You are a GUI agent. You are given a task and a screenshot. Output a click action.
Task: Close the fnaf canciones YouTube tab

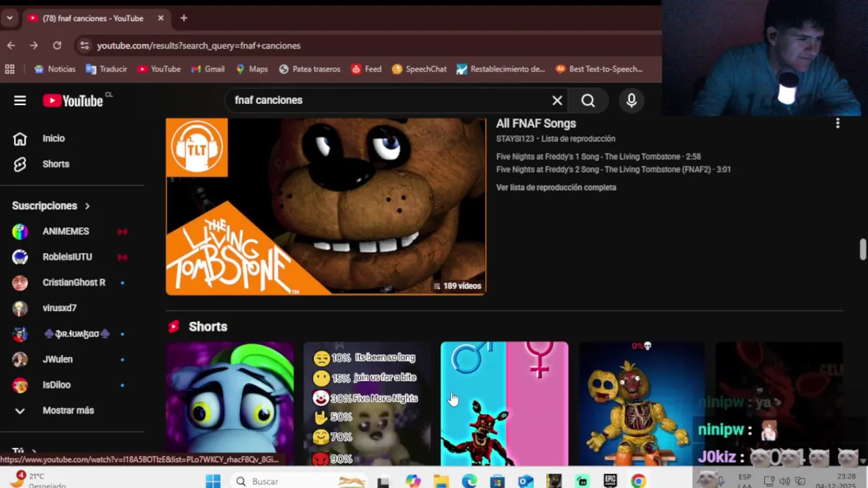(x=161, y=18)
